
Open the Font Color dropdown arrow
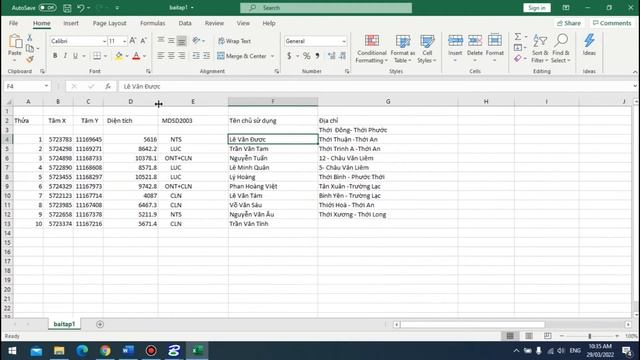click(144, 56)
